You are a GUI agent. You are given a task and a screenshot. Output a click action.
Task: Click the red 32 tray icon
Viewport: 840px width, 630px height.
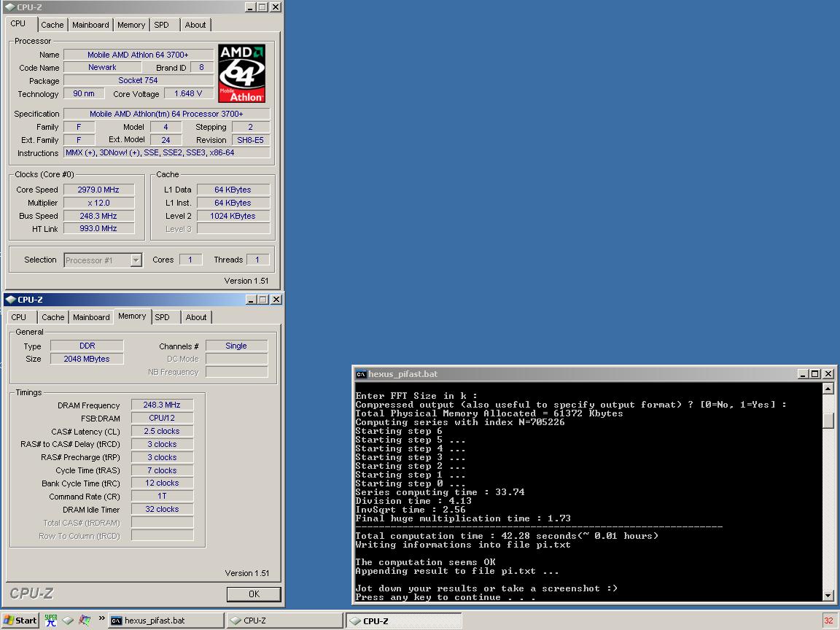click(x=829, y=621)
